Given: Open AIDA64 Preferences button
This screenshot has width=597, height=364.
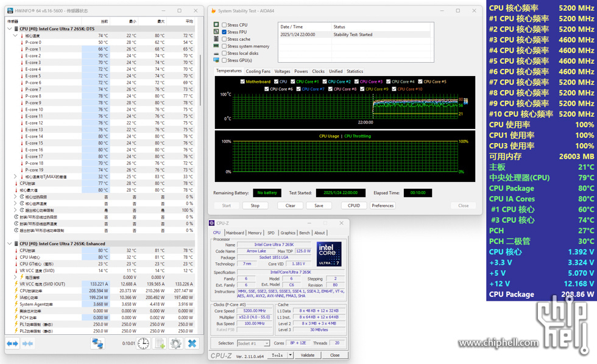Looking at the screenshot, I should click(383, 205).
